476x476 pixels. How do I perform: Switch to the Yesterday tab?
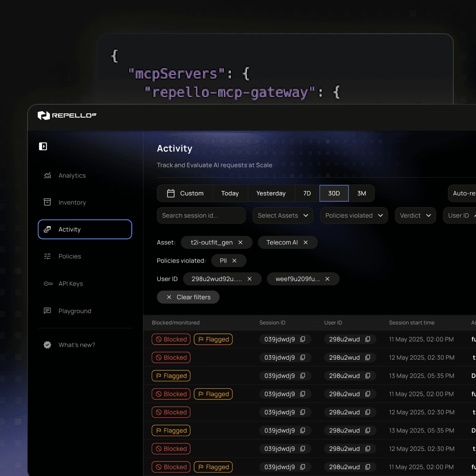click(x=271, y=193)
